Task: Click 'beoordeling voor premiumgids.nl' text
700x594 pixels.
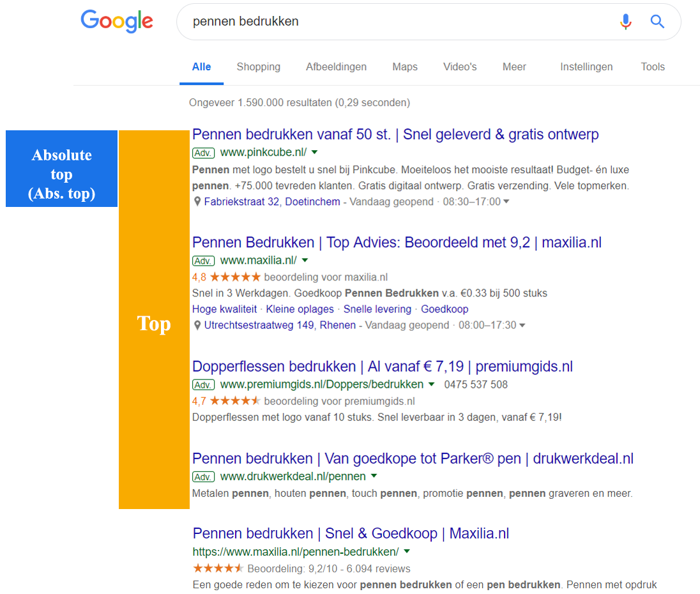Action: pyautogui.click(x=339, y=401)
